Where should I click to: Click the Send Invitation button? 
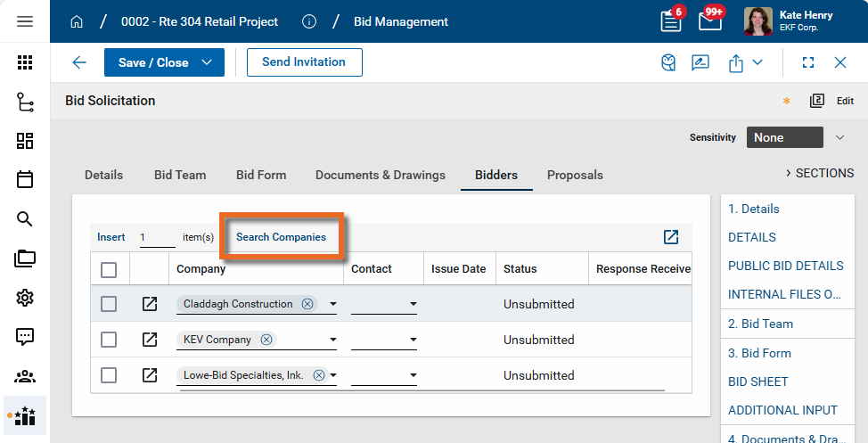pyautogui.click(x=304, y=62)
